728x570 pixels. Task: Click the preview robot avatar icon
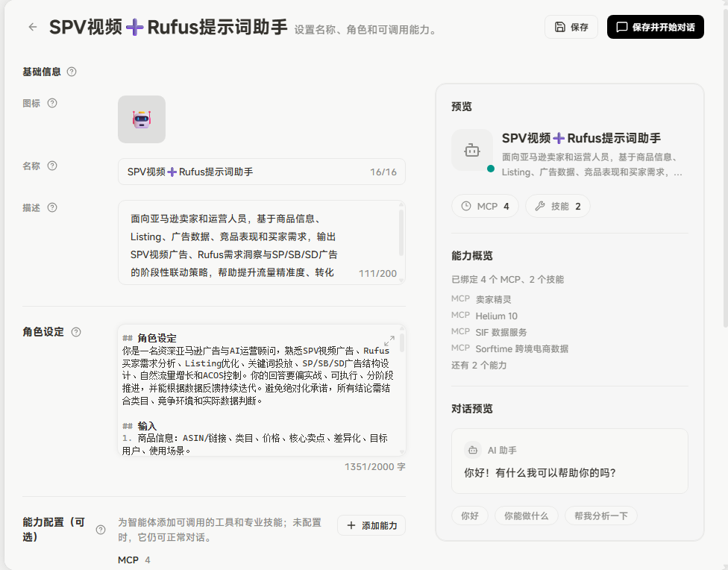coord(472,150)
